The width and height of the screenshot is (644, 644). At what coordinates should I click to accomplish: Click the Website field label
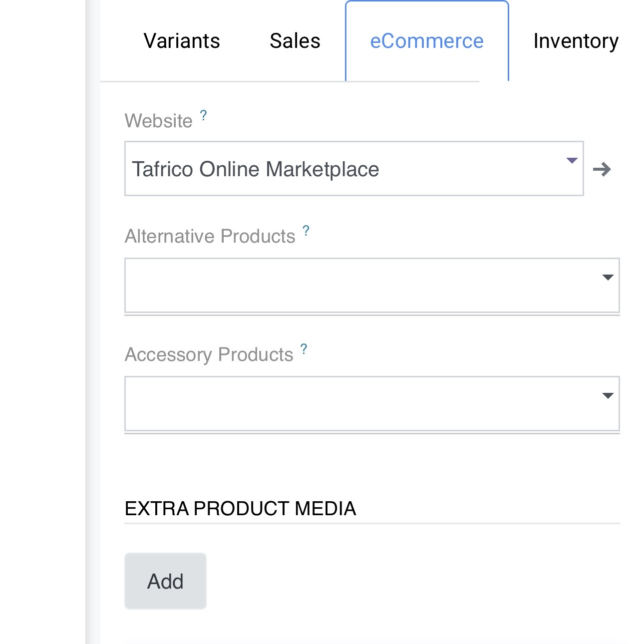[158, 121]
